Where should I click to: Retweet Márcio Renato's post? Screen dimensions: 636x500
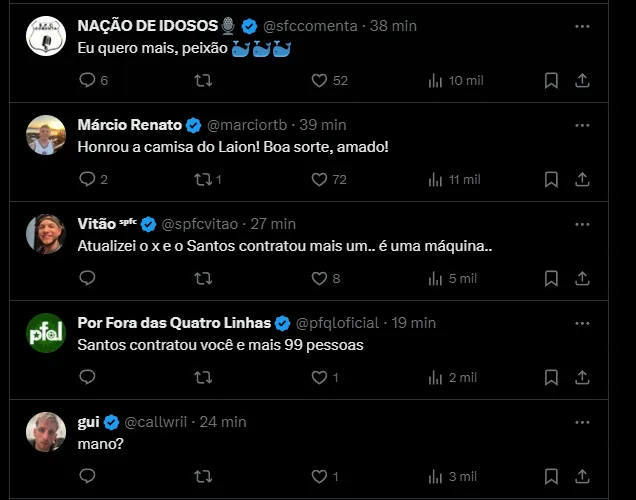click(203, 179)
